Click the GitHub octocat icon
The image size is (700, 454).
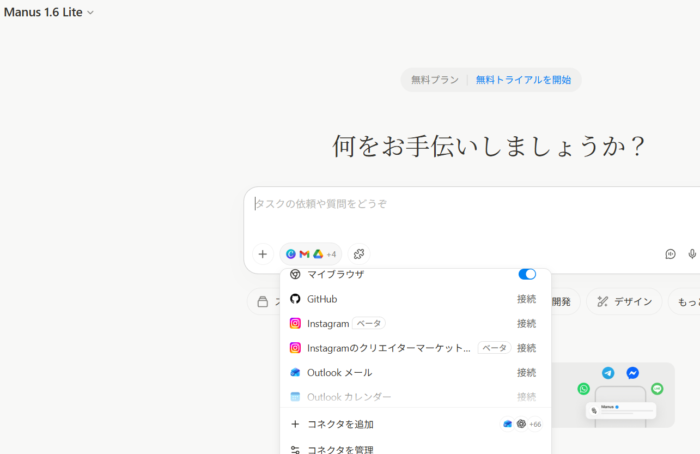(x=295, y=299)
